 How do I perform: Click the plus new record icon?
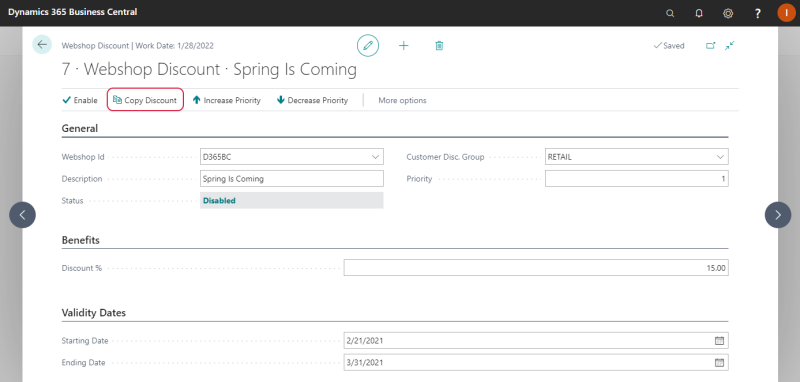[404, 45]
